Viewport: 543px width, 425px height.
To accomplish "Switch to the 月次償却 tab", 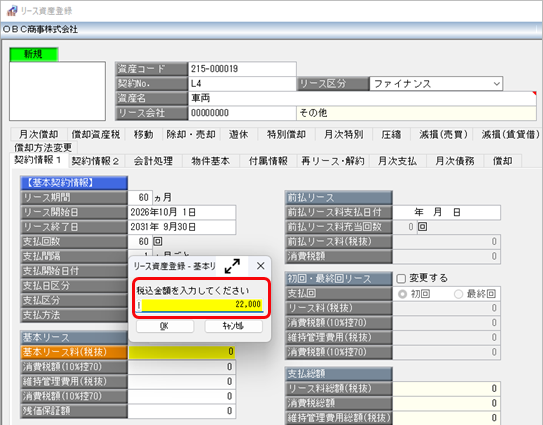I will (x=38, y=134).
